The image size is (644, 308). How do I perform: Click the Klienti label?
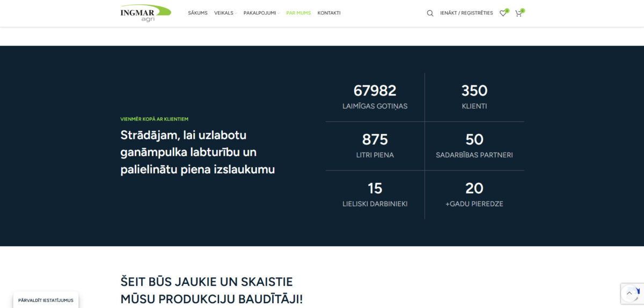pos(474,106)
